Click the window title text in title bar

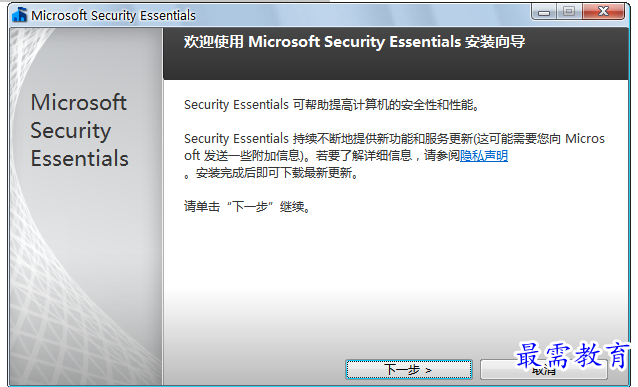point(114,15)
